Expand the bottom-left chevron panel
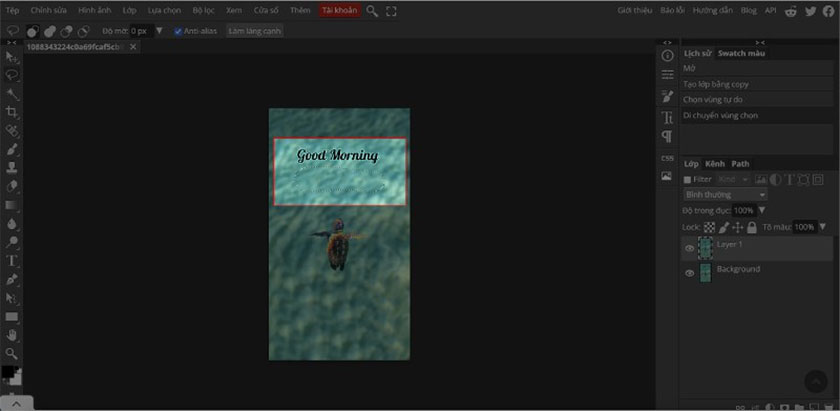This screenshot has height=411, width=840. tap(16, 403)
